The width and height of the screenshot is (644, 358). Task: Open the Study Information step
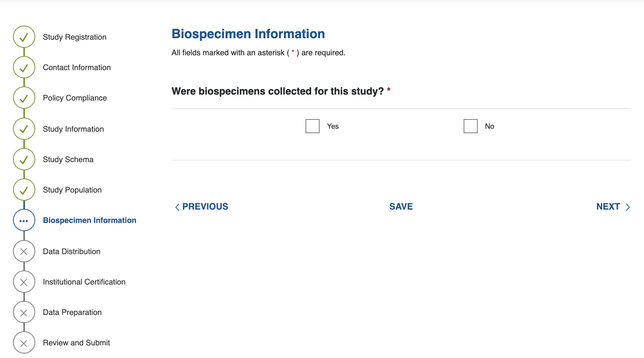click(73, 129)
